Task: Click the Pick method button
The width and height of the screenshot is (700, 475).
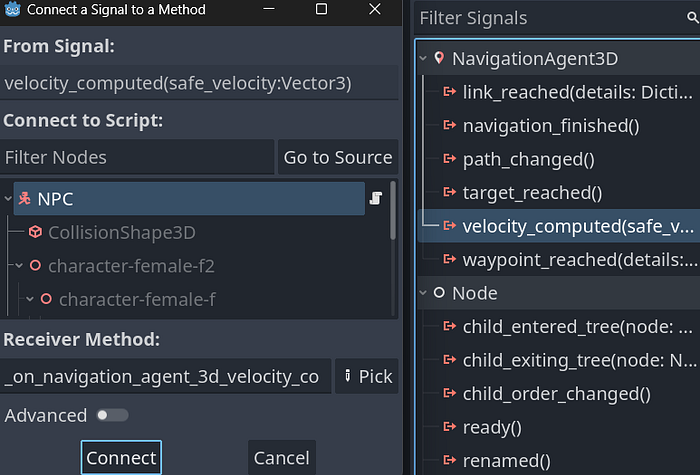Action: [366, 377]
